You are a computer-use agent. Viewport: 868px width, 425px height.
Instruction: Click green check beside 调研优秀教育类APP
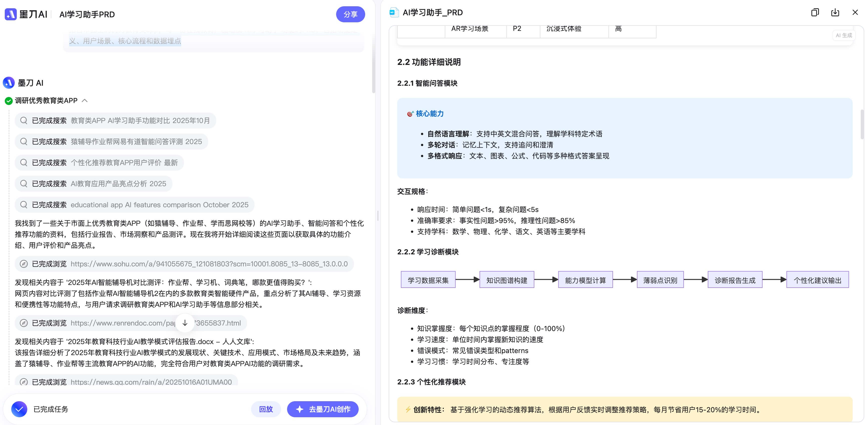[x=9, y=100]
